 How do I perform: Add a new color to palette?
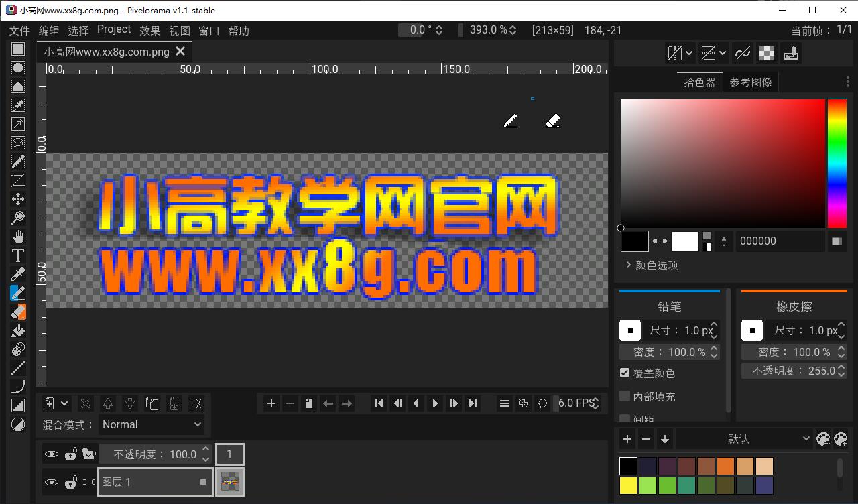point(627,439)
